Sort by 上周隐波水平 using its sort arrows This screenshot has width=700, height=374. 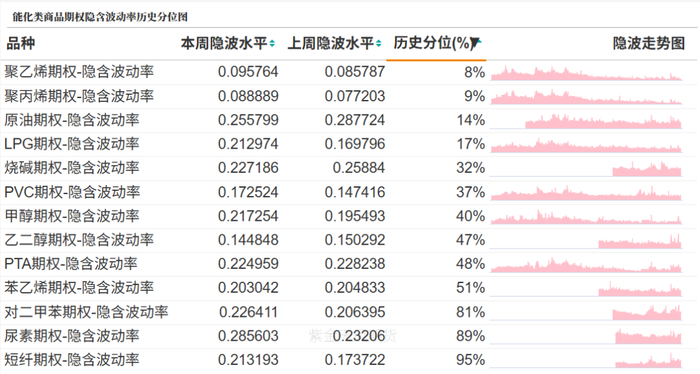[379, 44]
